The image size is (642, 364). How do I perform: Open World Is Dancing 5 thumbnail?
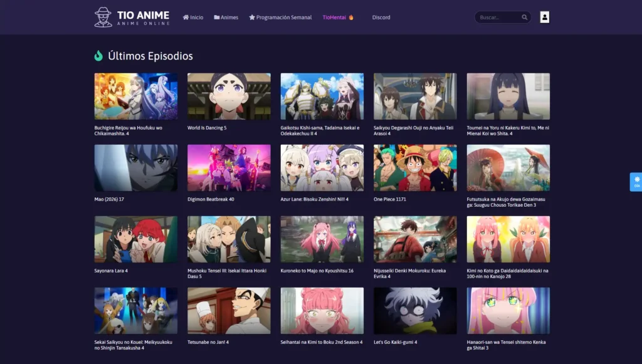click(x=229, y=96)
